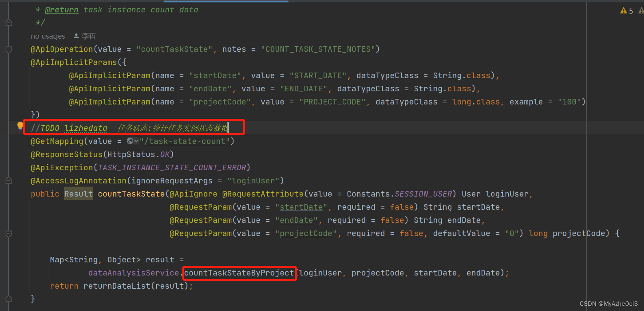Viewport: 644px width, 311px height.
Task: Click the @ApiImplicitParams annotation
Action: point(74,62)
